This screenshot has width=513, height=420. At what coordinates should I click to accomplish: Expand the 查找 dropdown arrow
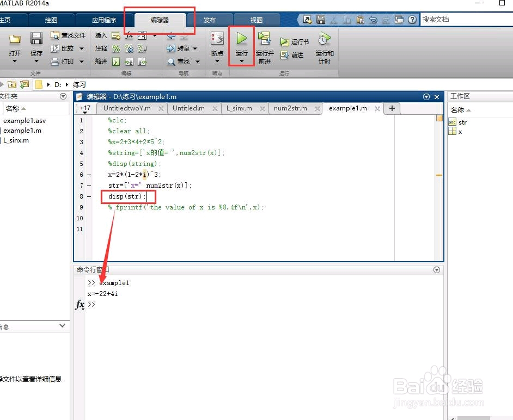coord(198,61)
